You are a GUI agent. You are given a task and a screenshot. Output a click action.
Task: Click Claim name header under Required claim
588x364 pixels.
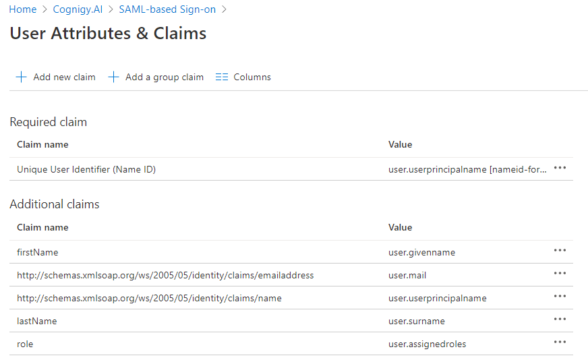[42, 145]
